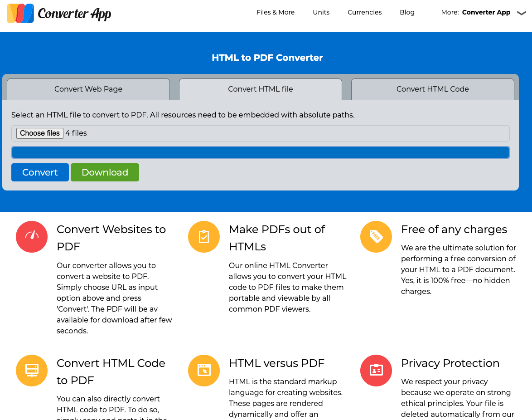Switch to the Convert Web Page tab

[88, 89]
